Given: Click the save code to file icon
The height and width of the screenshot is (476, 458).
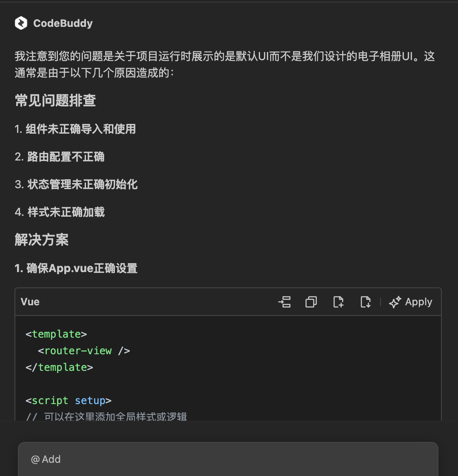Looking at the screenshot, I should coord(365,302).
